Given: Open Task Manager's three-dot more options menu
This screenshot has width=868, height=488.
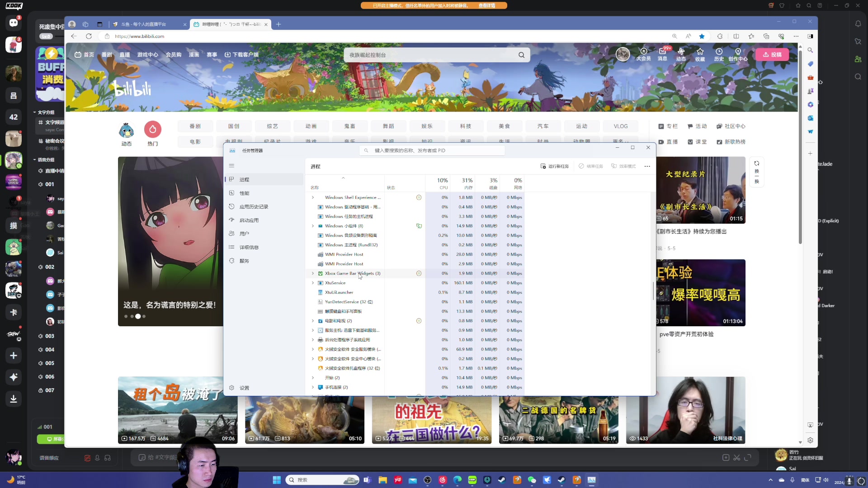Looking at the screenshot, I should (x=647, y=166).
